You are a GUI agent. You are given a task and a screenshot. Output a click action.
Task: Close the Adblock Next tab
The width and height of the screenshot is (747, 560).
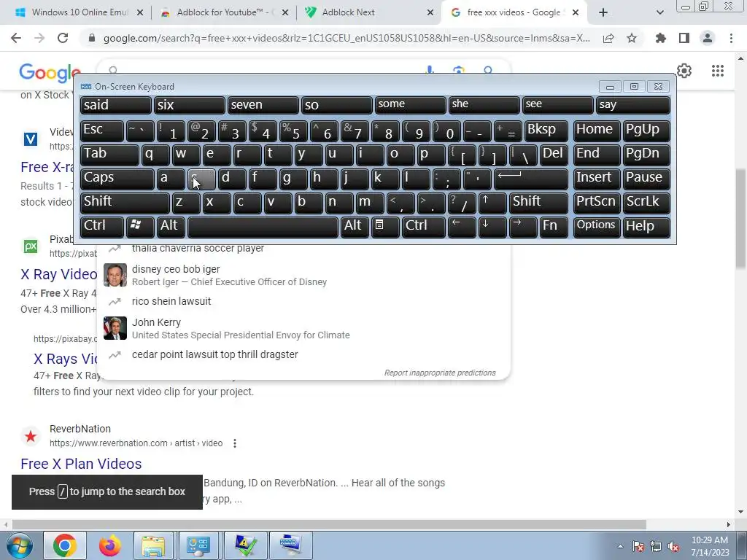[430, 13]
